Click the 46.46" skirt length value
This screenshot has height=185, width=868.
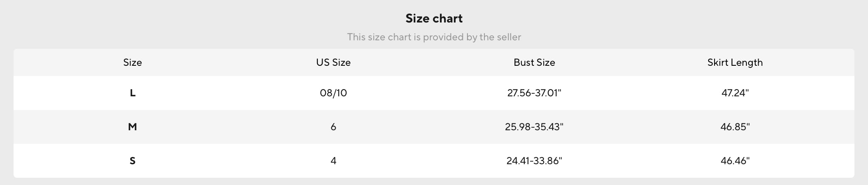tap(735, 161)
